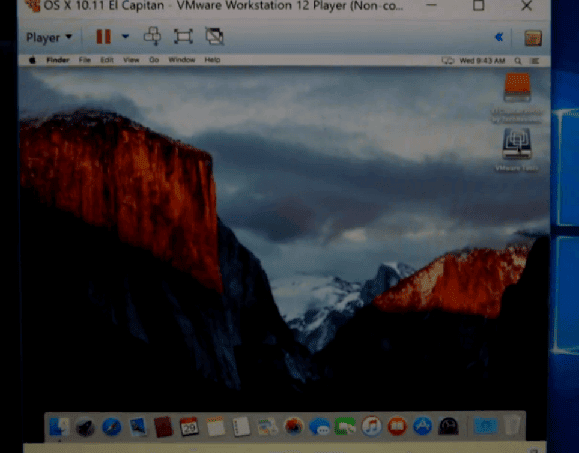This screenshot has width=579, height=453.
Task: Toggle VMware Unity mode icon
Action: click(x=215, y=36)
